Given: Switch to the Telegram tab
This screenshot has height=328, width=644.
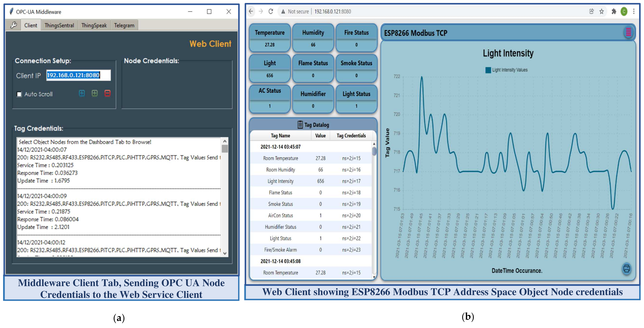Looking at the screenshot, I should (124, 25).
